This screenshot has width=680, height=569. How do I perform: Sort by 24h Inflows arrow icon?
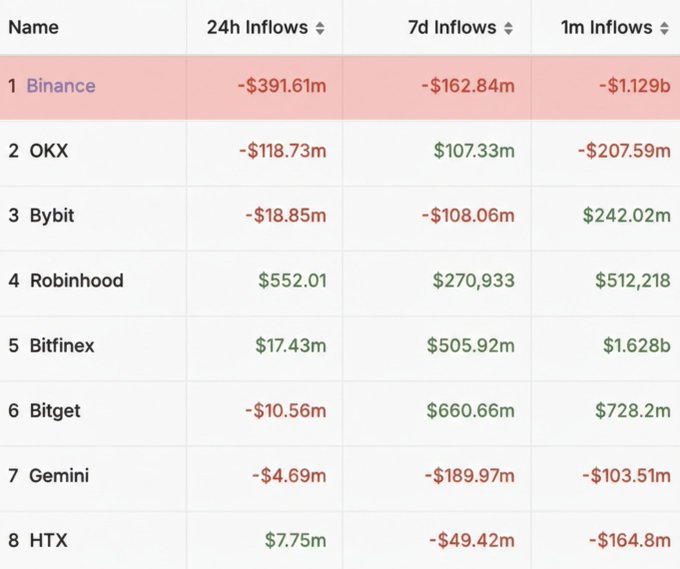tap(320, 28)
